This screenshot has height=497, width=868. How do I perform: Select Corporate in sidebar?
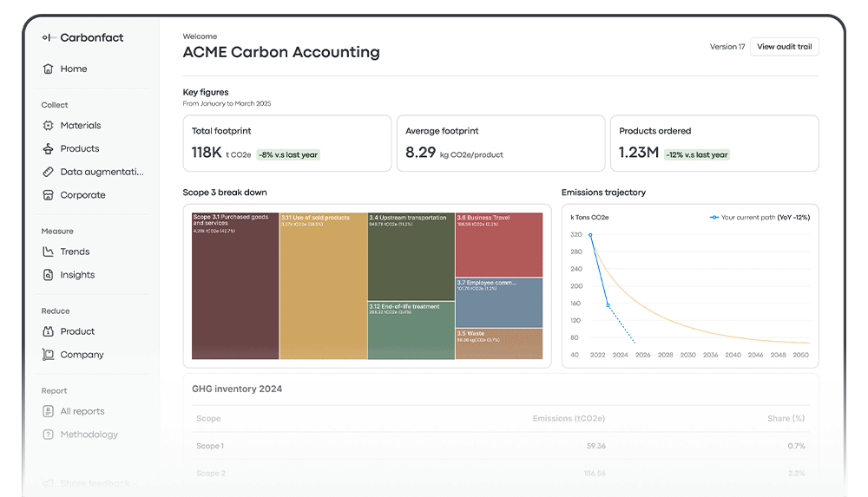83,195
